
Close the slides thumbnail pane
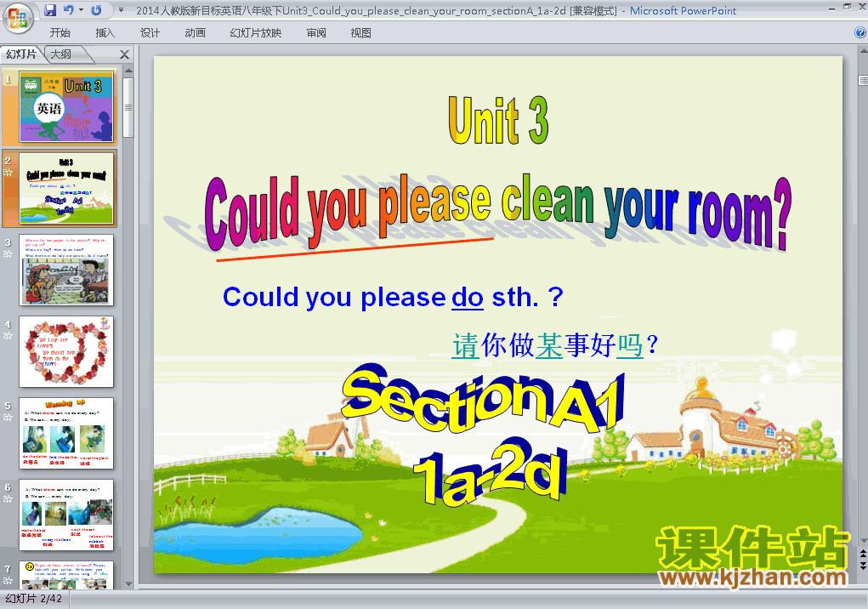(125, 54)
